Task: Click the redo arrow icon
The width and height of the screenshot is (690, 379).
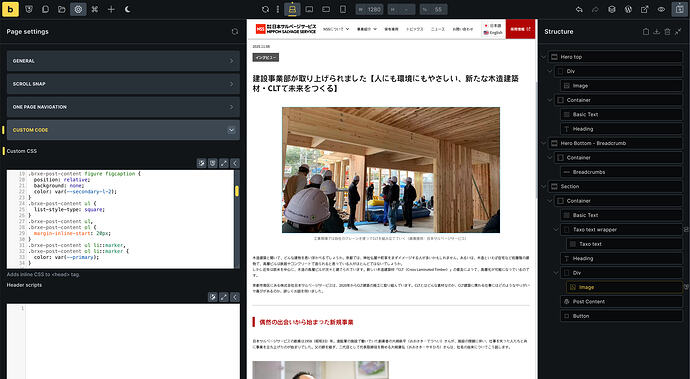Action: [595, 9]
